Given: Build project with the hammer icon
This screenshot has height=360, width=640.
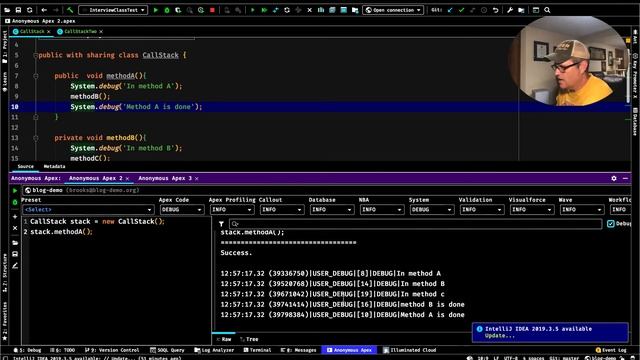Looking at the screenshot, I should (70, 10).
